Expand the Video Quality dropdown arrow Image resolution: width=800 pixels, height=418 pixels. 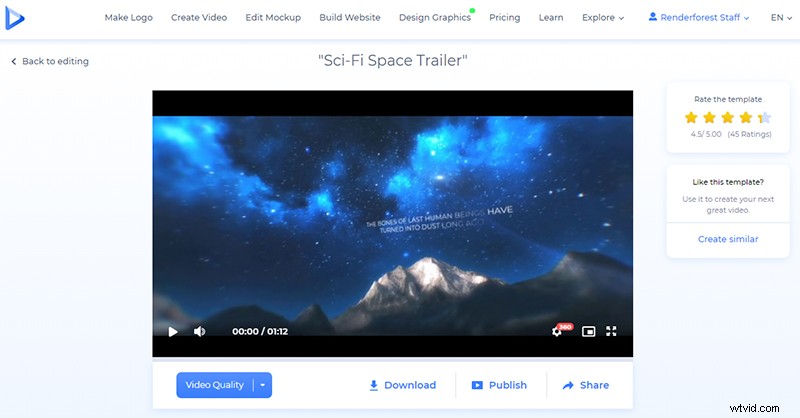pos(263,385)
